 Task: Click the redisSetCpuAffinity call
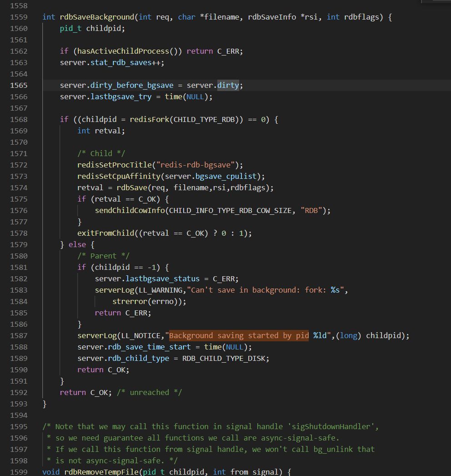(x=119, y=177)
